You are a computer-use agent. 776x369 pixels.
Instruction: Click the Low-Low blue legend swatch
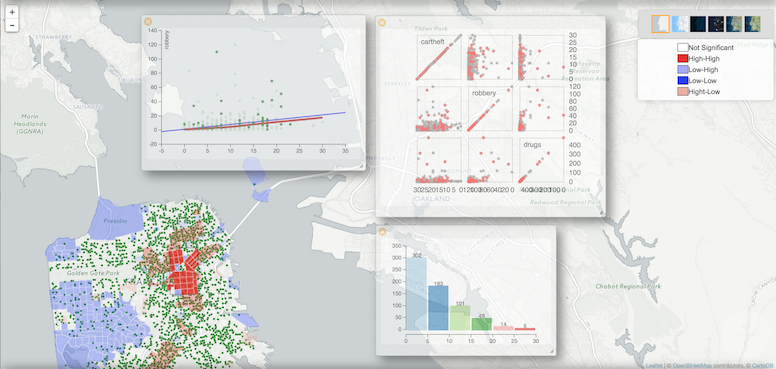tap(682, 81)
